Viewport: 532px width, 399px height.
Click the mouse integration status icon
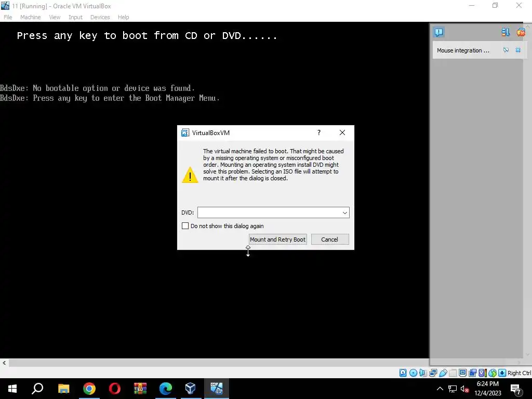point(493,373)
